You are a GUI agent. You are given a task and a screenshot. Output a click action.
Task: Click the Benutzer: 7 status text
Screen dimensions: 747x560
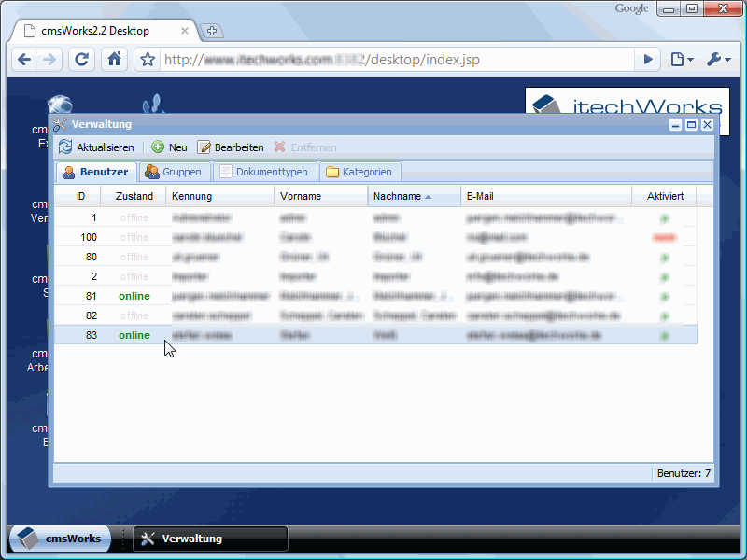[684, 473]
